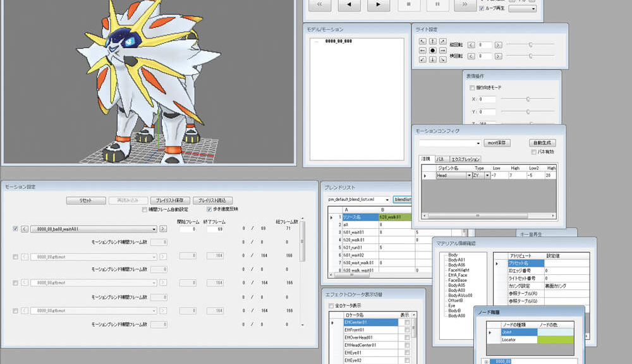Set light direction to left arrow

(x=422, y=51)
